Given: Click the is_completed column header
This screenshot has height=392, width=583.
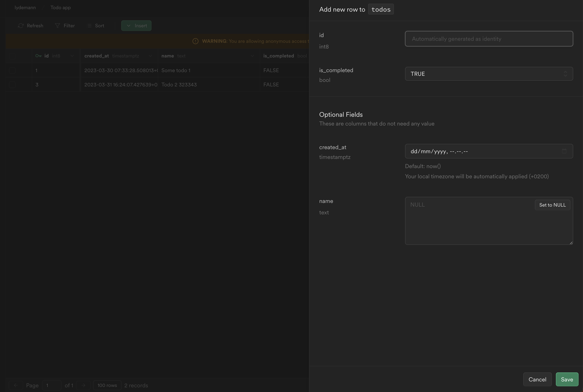Looking at the screenshot, I should pyautogui.click(x=285, y=56).
